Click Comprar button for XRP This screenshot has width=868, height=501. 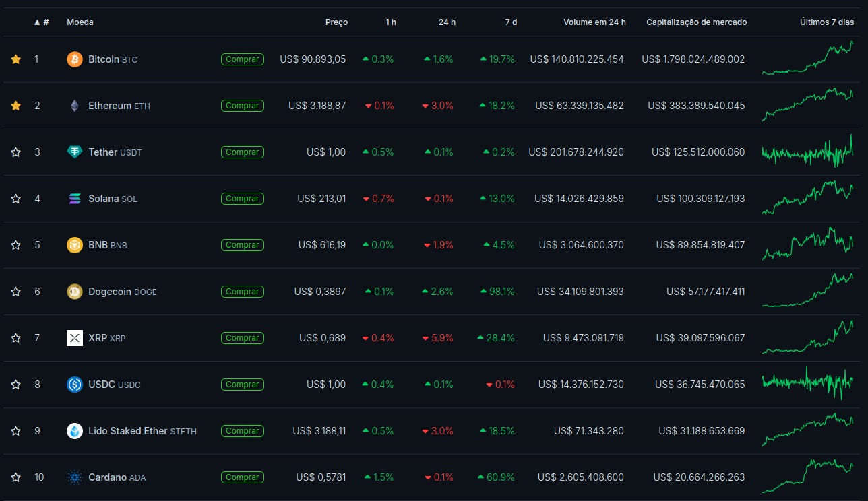pyautogui.click(x=243, y=338)
